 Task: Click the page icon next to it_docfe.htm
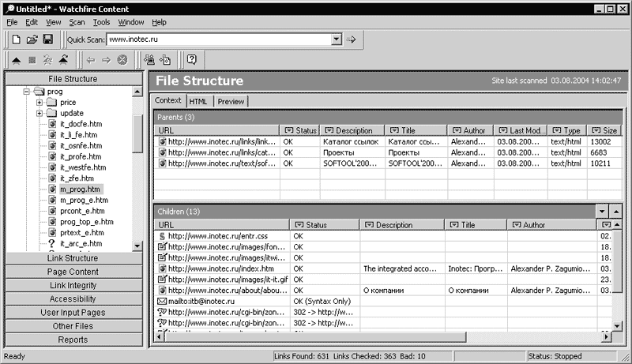coord(52,124)
